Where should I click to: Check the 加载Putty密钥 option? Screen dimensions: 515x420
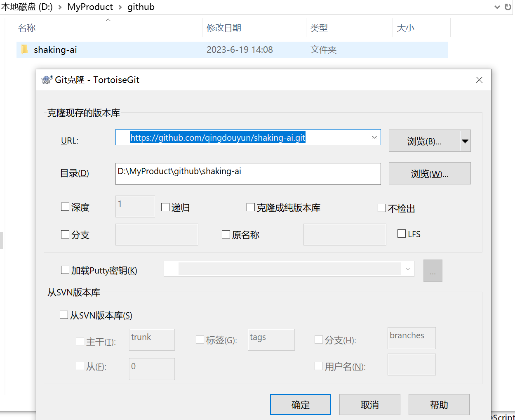65,270
